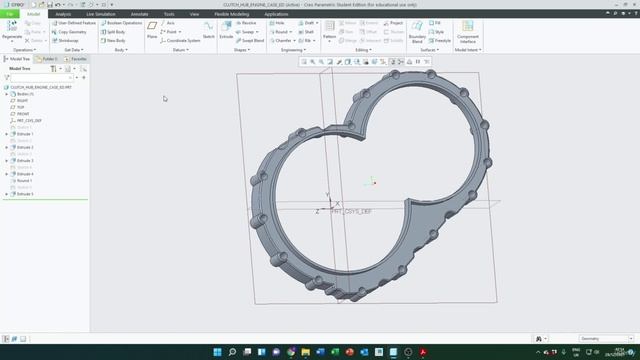
Task: Open the Editing group dropdown
Action: tap(363, 50)
